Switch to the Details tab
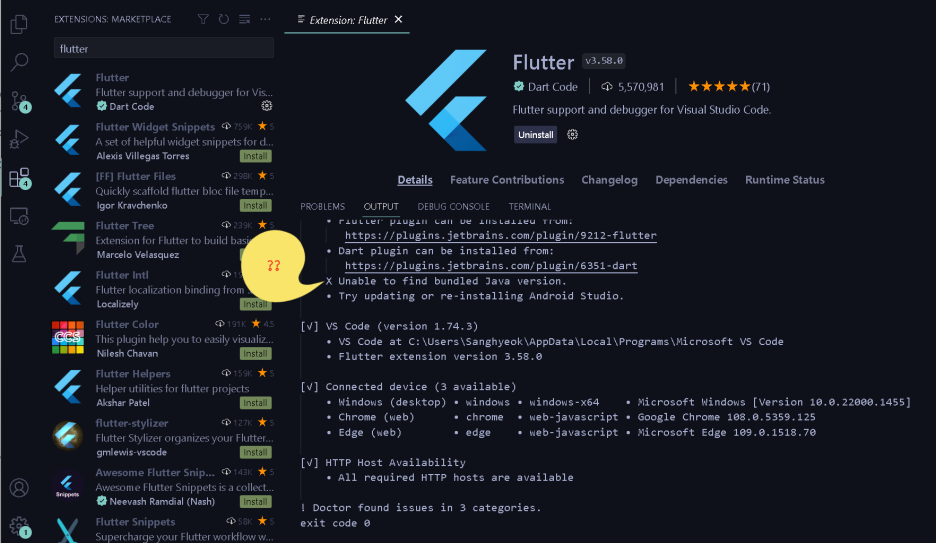Screen dimensions: 936x543 415,180
